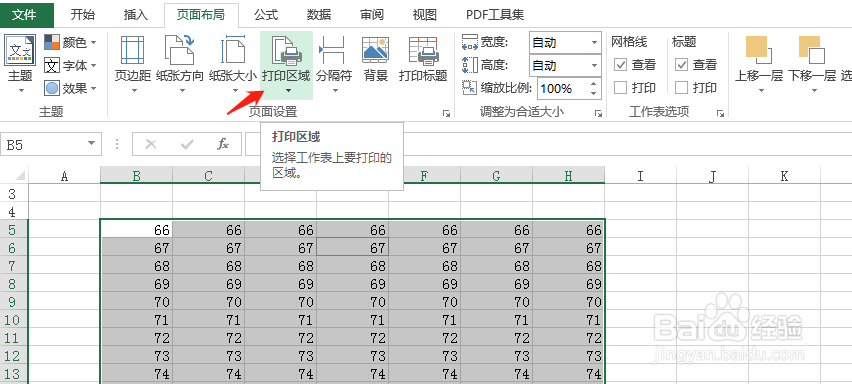Expand the 下移一层 dropdown arrow

click(814, 90)
